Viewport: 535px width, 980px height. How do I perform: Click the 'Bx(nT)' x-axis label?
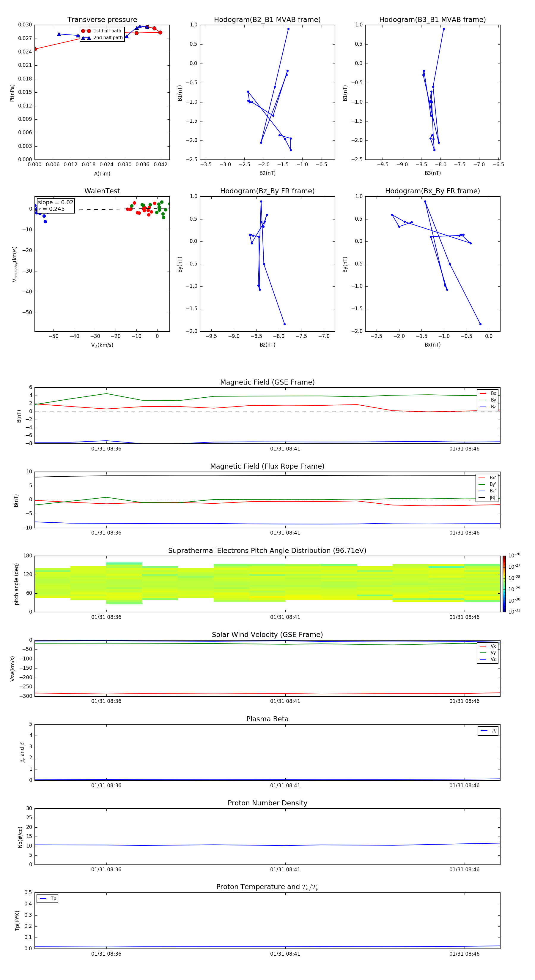(x=432, y=345)
